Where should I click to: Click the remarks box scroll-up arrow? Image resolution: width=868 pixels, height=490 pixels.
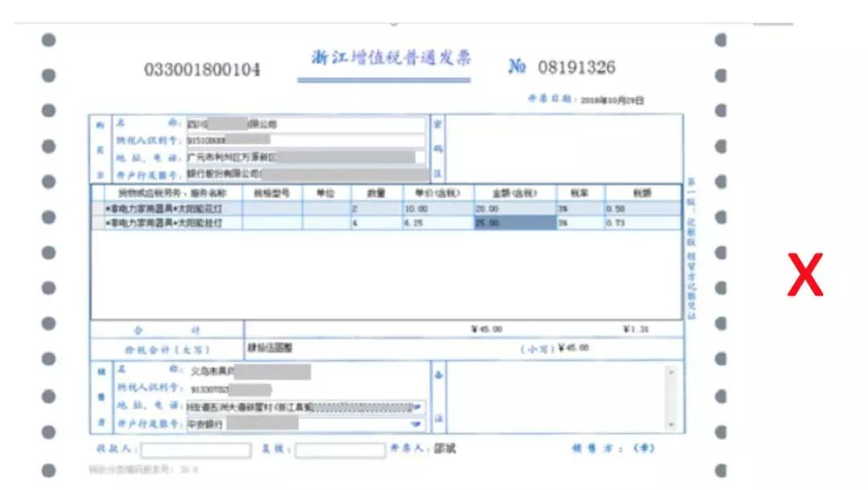coord(671,372)
